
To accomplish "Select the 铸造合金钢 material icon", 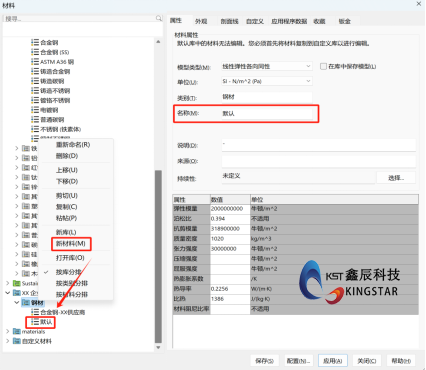I will (x=35, y=71).
